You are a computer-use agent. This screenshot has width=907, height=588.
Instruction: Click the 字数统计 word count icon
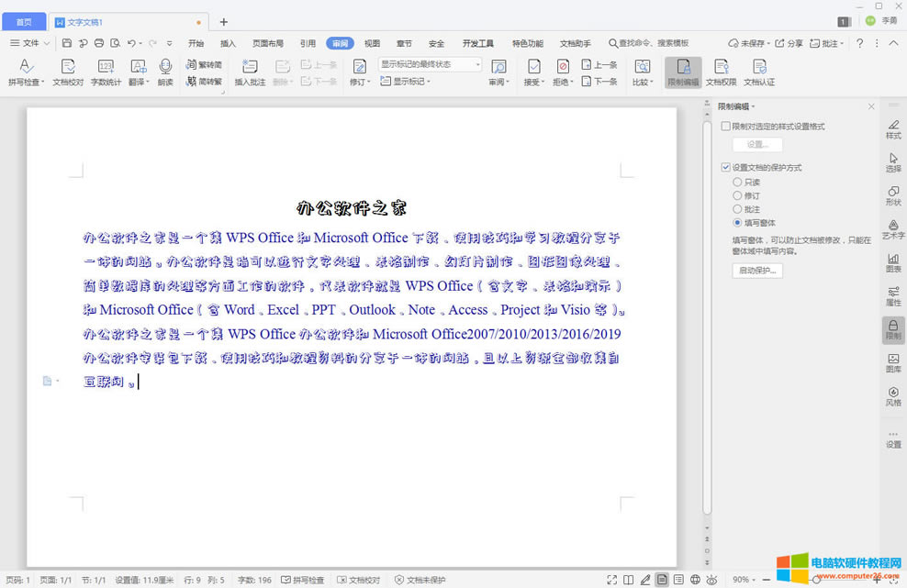coord(106,67)
